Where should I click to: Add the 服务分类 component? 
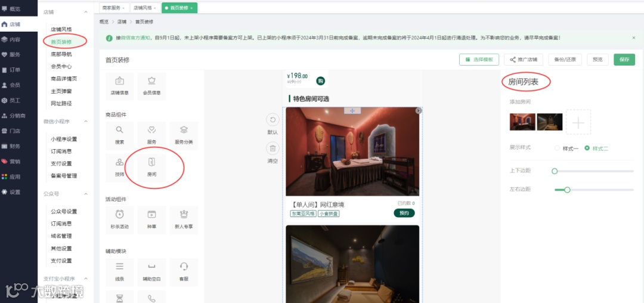(184, 135)
